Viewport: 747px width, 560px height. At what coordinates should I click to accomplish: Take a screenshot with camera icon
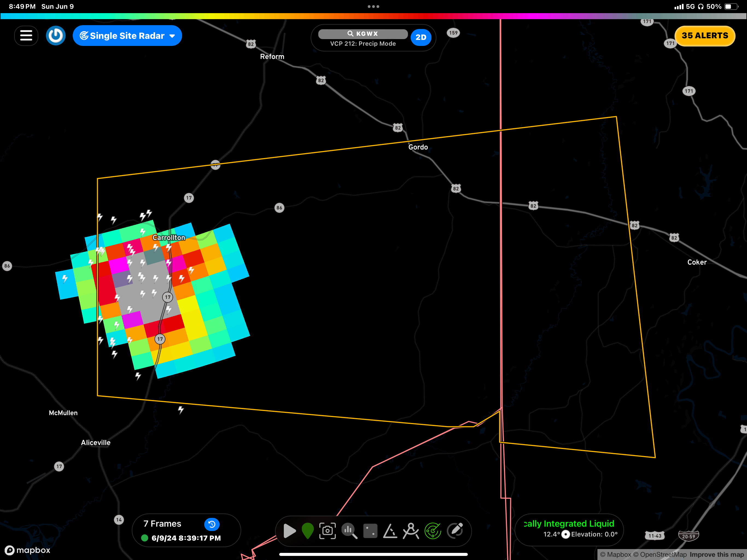[x=327, y=531]
